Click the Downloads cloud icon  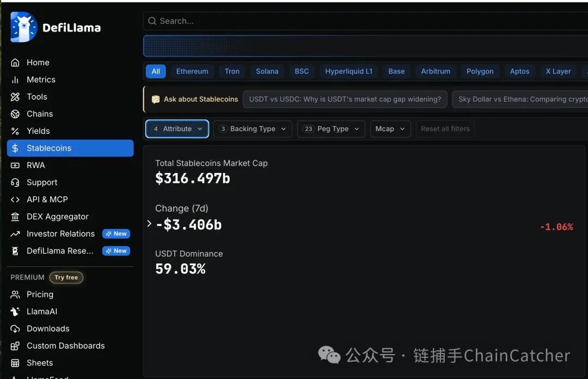point(15,329)
